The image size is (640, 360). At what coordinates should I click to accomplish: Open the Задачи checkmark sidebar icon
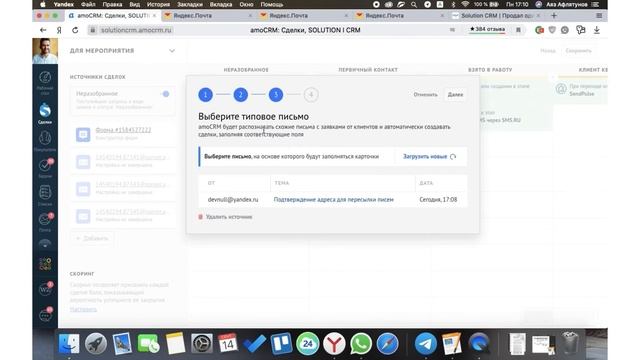pos(45,168)
